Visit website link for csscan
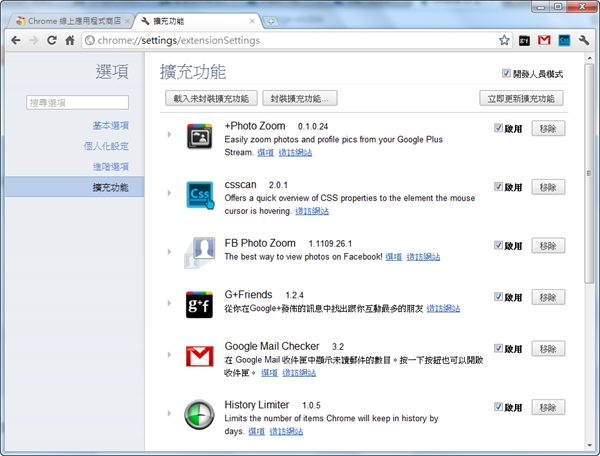The width and height of the screenshot is (600, 456). 312,211
